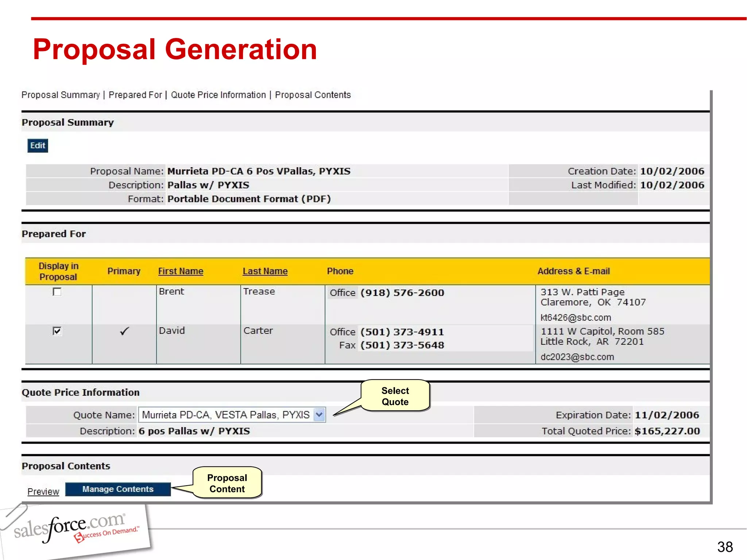The height and width of the screenshot is (560, 747).
Task: Sort contacts by Last Name column
Action: (x=265, y=271)
